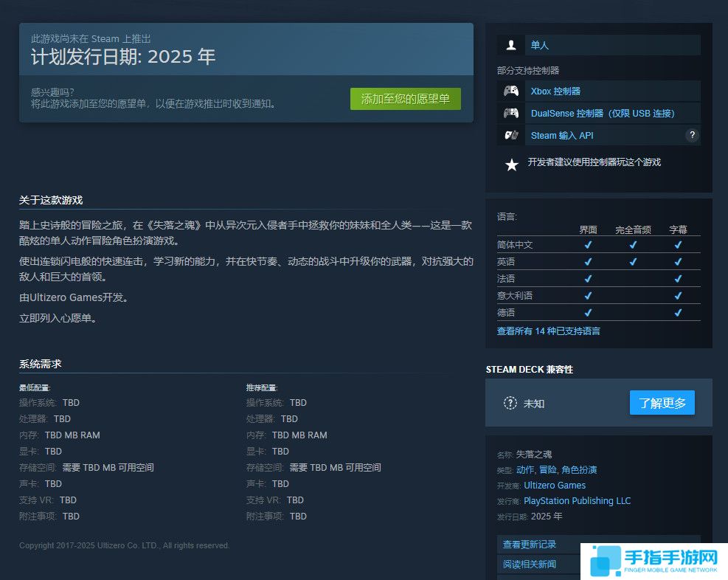
Task: Click the Steam 输入 API controller icon
Action: [x=511, y=135]
